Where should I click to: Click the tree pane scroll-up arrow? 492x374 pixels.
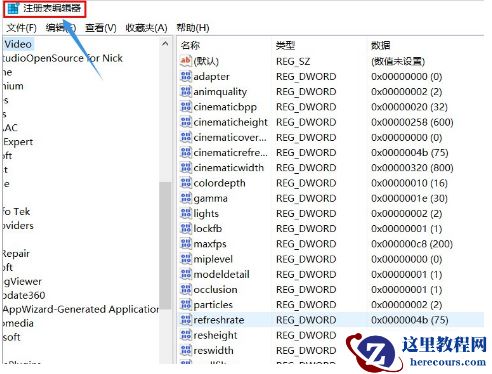point(165,44)
